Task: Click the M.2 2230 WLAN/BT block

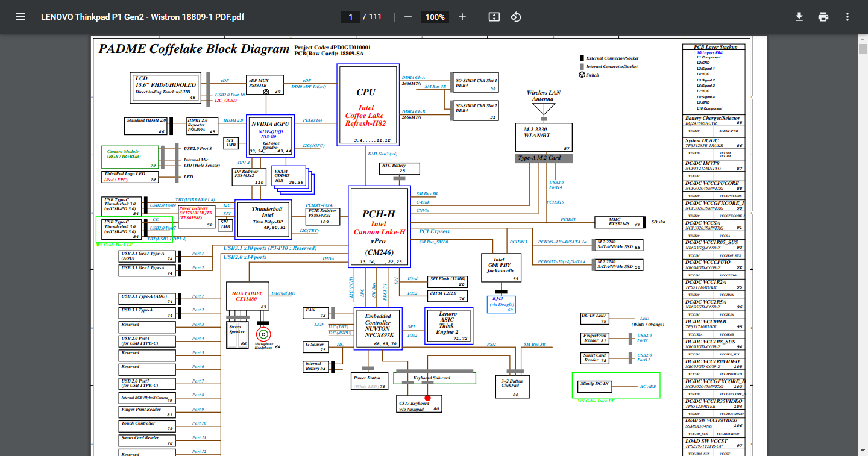Action: pyautogui.click(x=543, y=138)
